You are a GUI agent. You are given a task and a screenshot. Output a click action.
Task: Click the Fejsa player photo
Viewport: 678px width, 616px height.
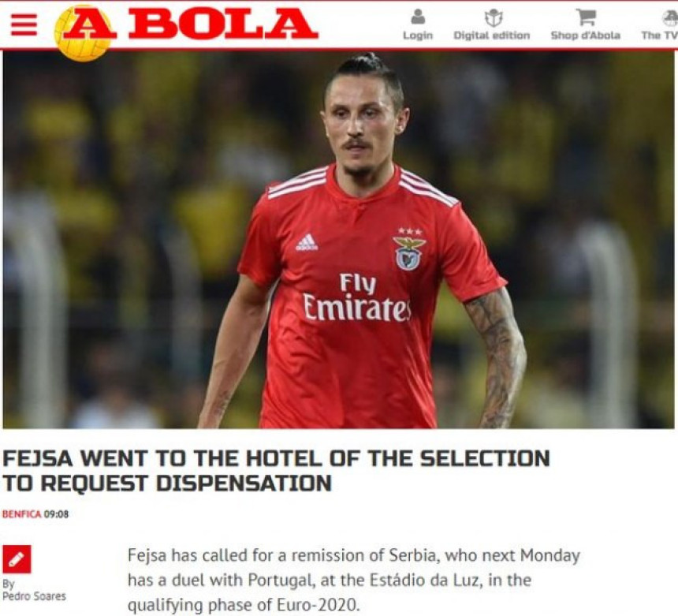point(338,240)
